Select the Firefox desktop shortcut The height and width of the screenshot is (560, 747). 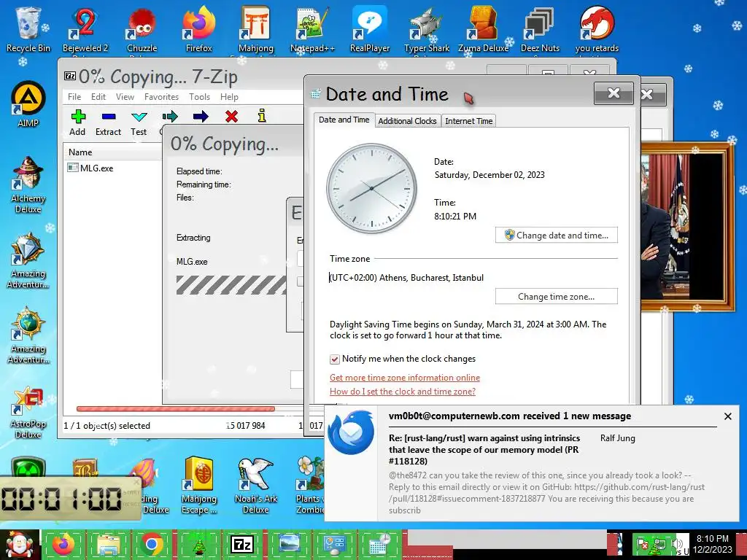click(x=198, y=29)
